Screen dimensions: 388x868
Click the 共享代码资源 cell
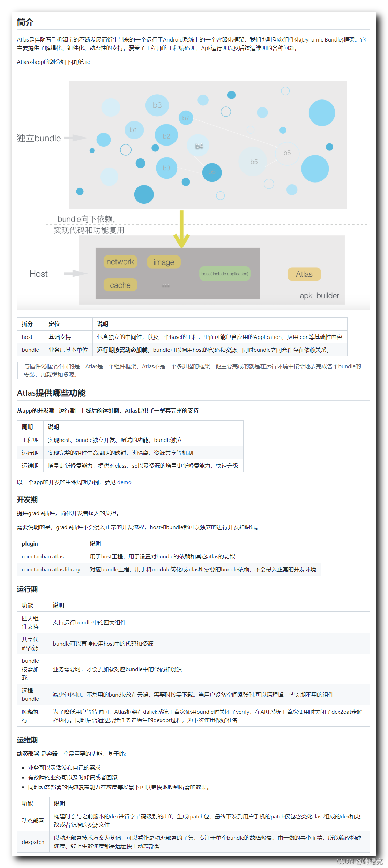[x=33, y=644]
